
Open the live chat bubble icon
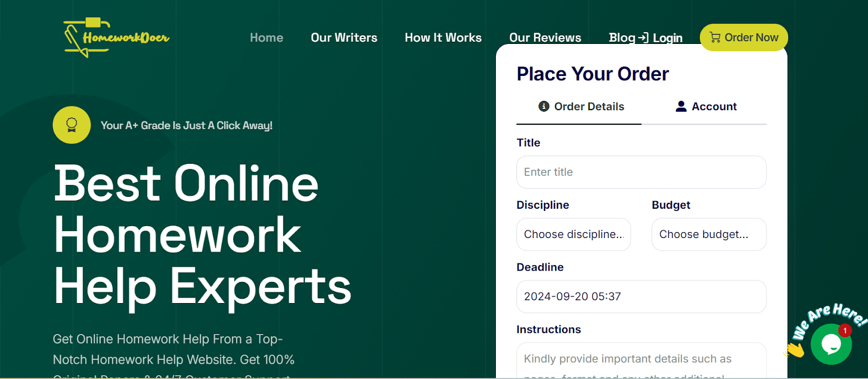[x=831, y=344]
